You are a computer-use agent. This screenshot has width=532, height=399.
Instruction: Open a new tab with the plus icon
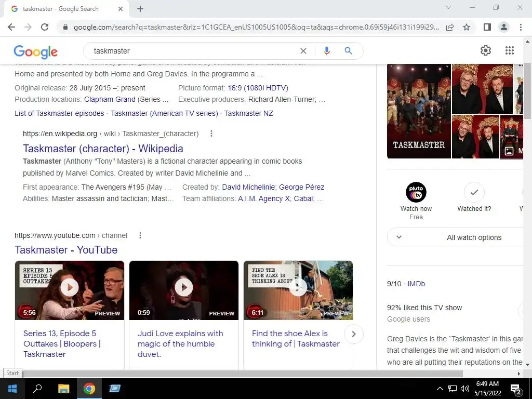pos(140,9)
